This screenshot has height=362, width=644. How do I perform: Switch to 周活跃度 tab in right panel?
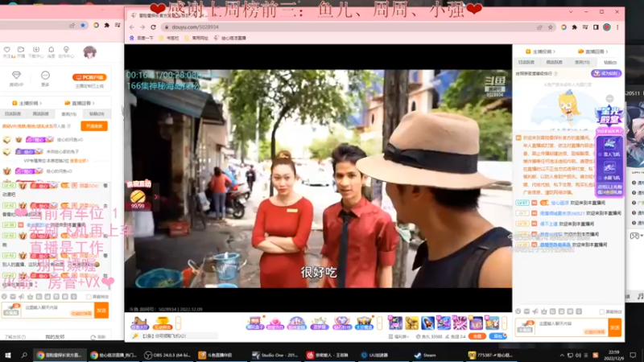tap(554, 63)
